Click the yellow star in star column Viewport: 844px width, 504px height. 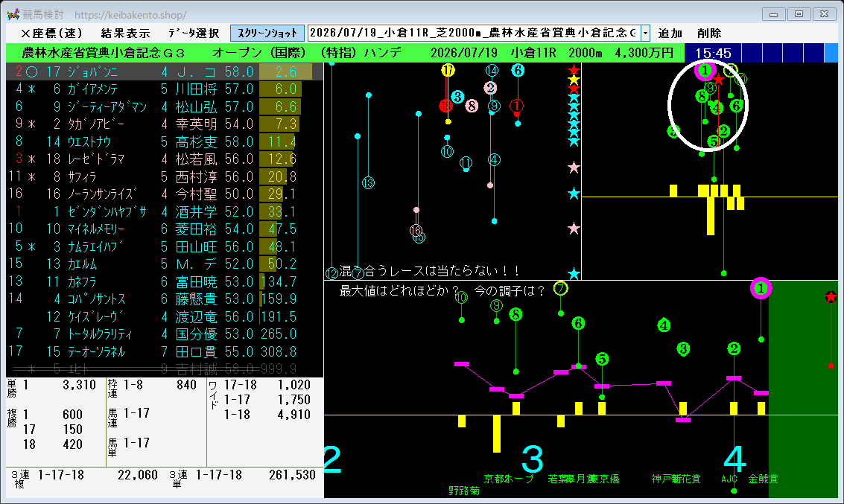574,80
